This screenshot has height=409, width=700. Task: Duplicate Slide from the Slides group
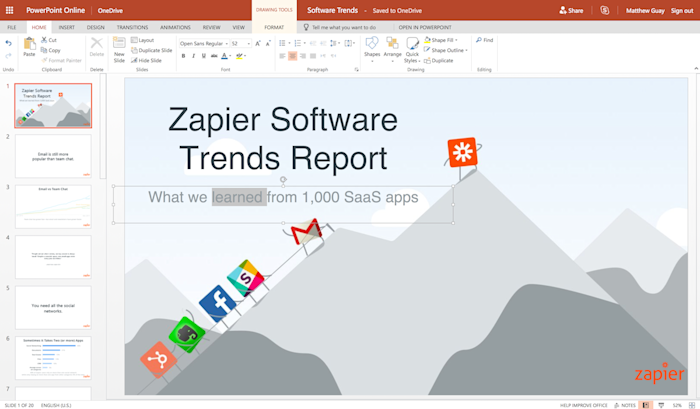(x=151, y=50)
